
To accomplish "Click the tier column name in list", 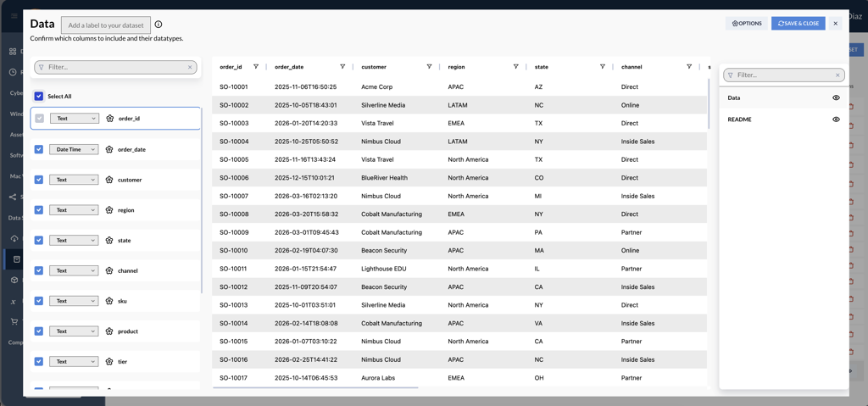I will coord(123,362).
